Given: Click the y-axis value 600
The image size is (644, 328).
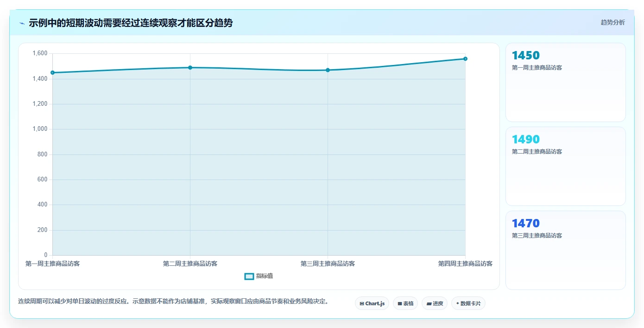Looking at the screenshot, I should [43, 180].
